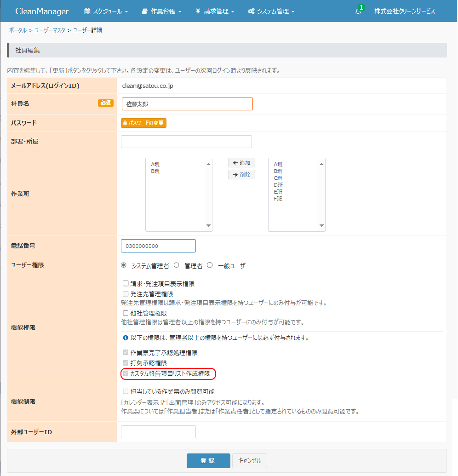Enable 請求・発注項目表示権限 checkbox
Screen dimensions: 458x476
tap(126, 284)
